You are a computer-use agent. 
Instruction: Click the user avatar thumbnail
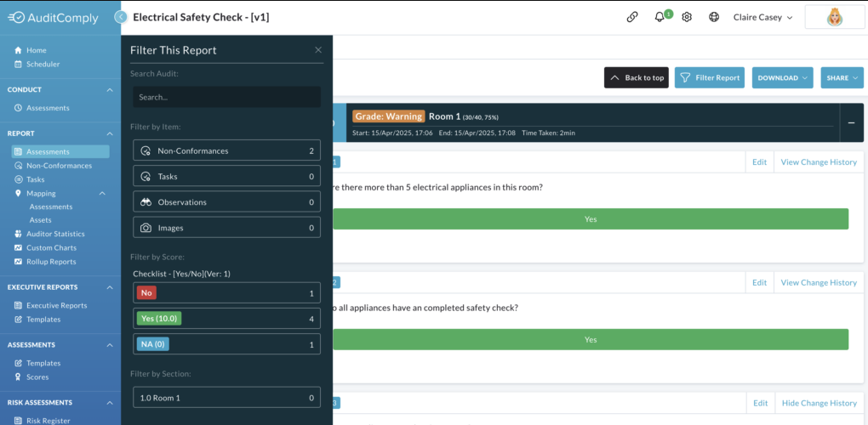click(835, 17)
